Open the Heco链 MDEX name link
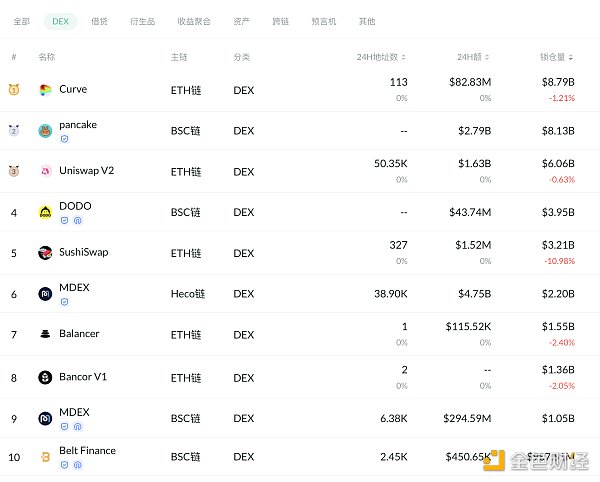 tap(74, 288)
